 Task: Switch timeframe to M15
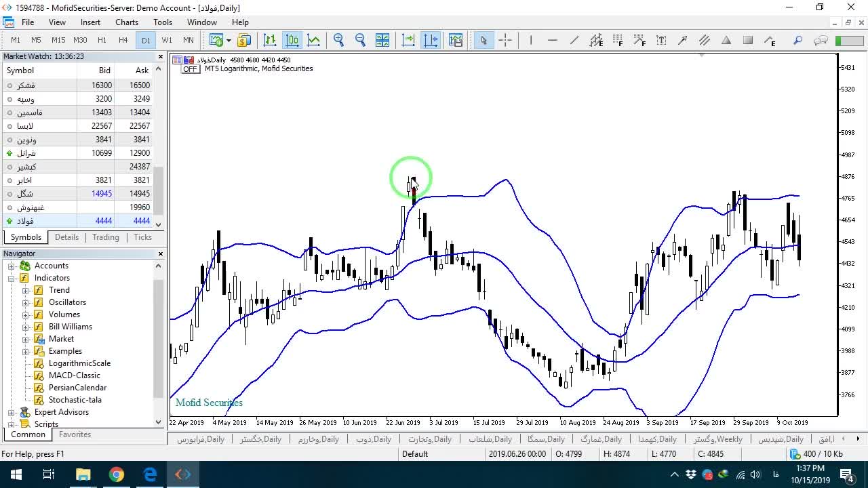coord(58,40)
